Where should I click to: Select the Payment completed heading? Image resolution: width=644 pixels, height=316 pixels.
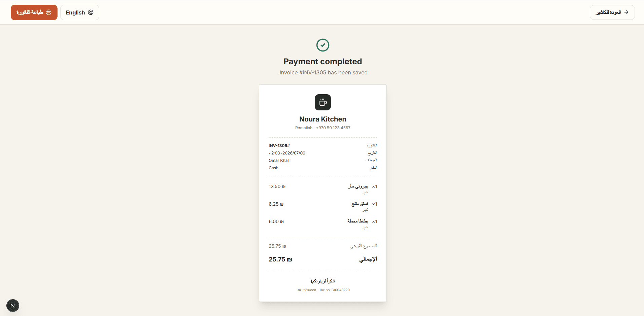(x=323, y=62)
